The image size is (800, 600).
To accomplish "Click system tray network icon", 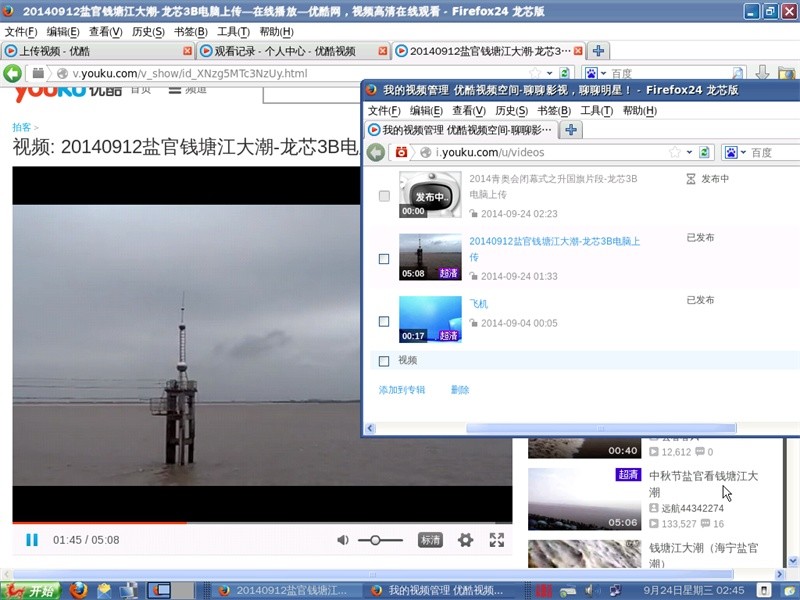I will tap(615, 591).
